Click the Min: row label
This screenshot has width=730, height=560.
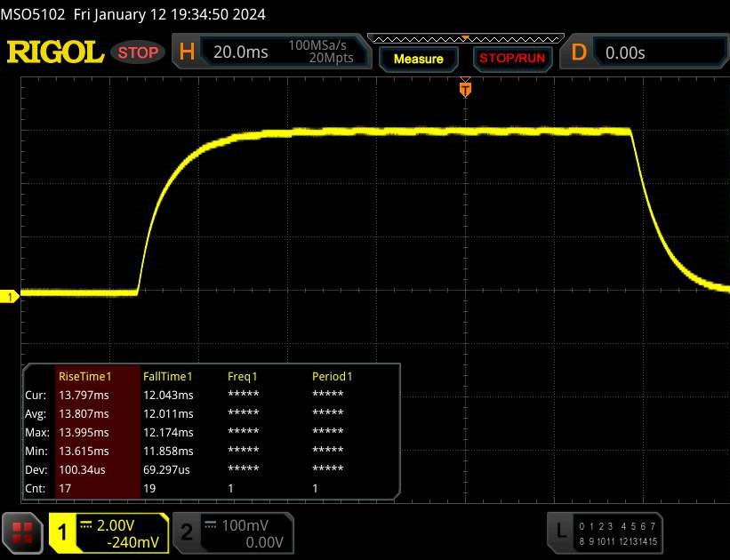pos(36,451)
